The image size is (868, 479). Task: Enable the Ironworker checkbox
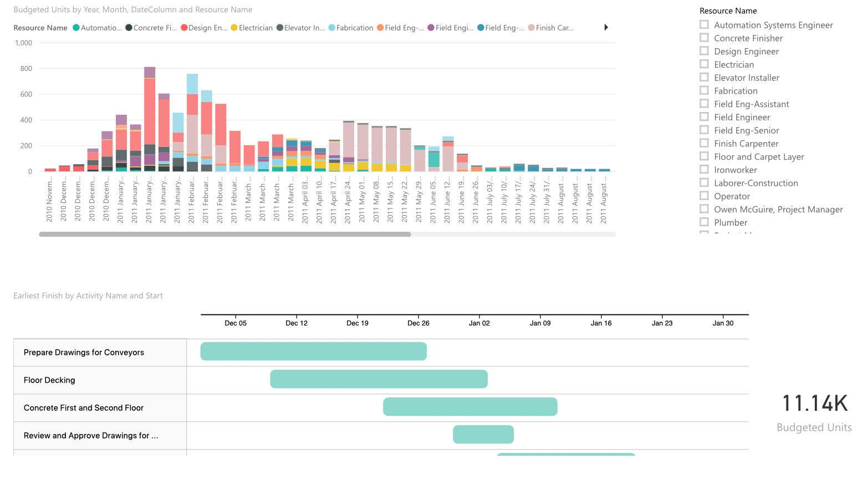(704, 169)
